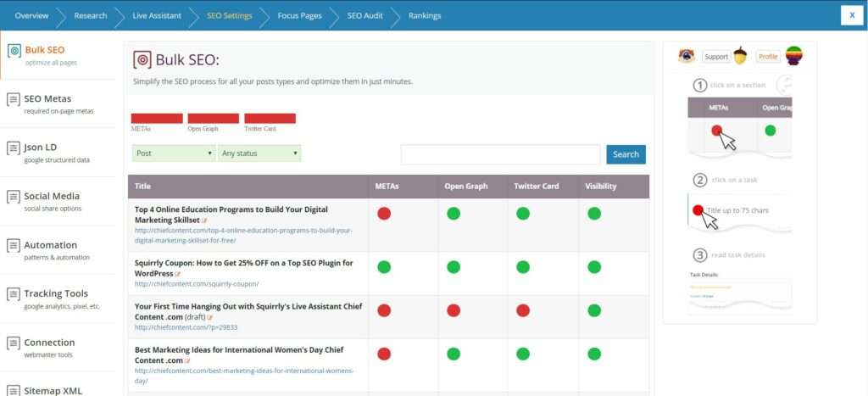The width and height of the screenshot is (868, 396).
Task: Click Visibility green dot for Your First Time row
Action: pos(594,310)
